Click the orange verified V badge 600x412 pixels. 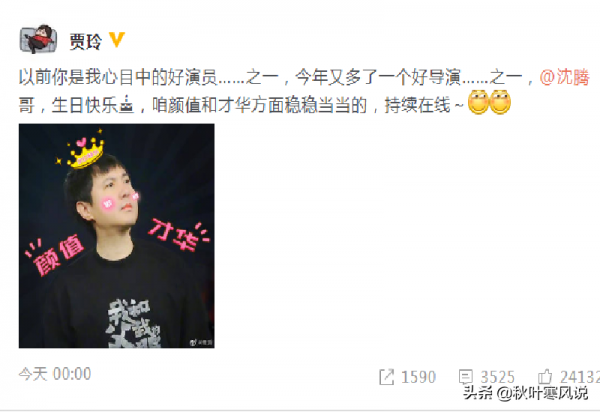[117, 40]
